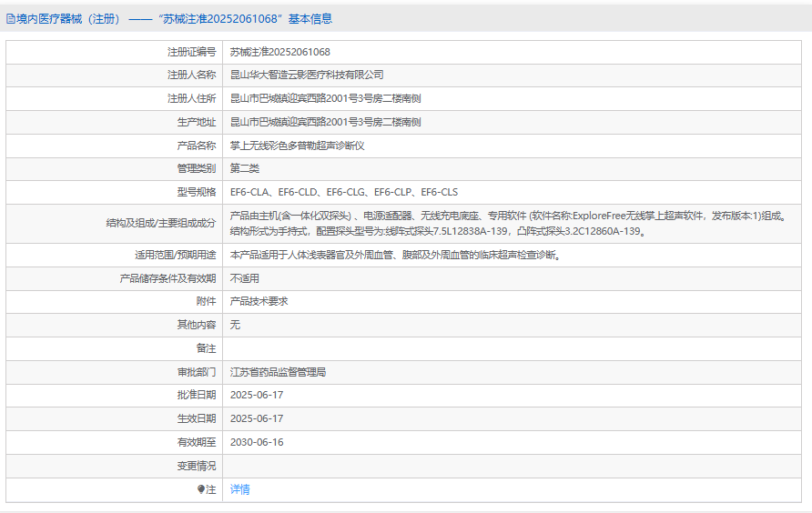Click the 生产地址 address value
The height and width of the screenshot is (513, 812).
pos(325,122)
